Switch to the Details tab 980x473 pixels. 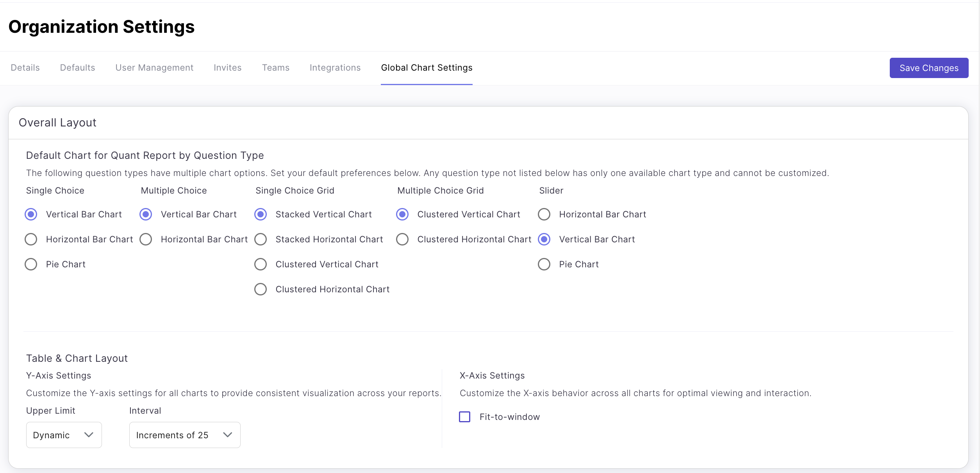pos(25,68)
